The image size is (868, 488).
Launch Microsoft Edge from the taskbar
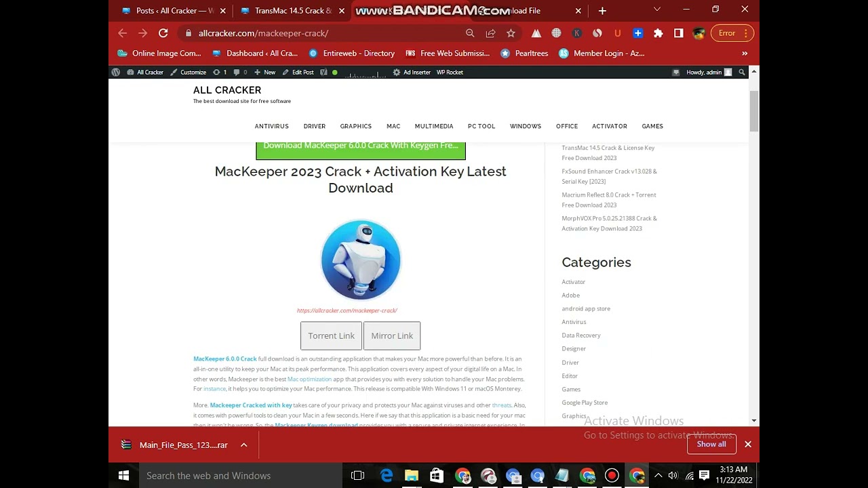[x=387, y=476]
